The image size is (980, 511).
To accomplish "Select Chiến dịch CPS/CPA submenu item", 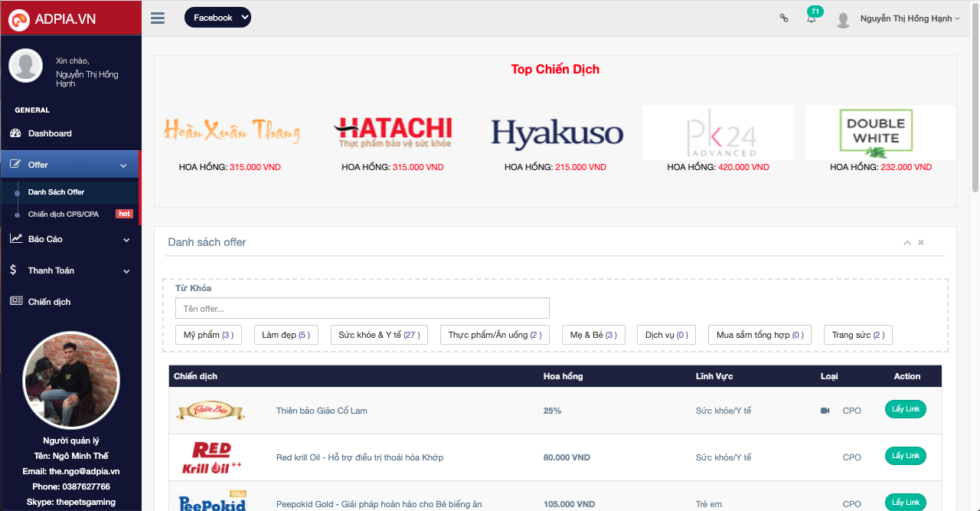I will click(64, 215).
